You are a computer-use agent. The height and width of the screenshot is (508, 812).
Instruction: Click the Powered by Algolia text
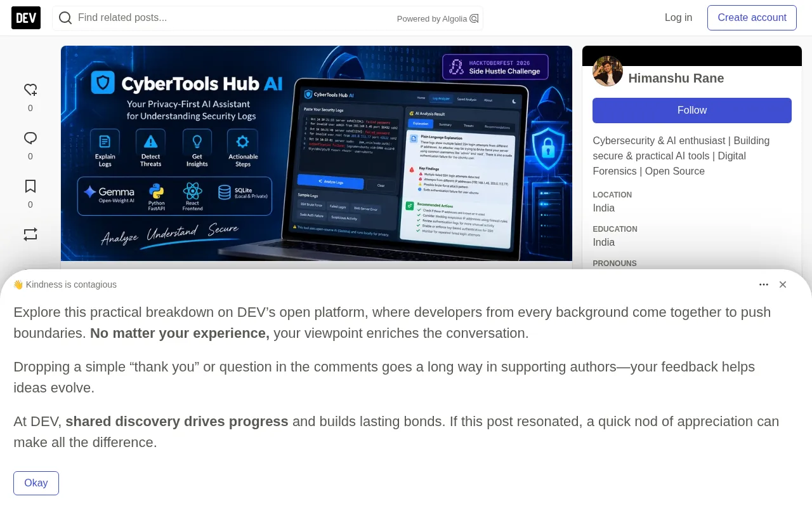pyautogui.click(x=432, y=19)
